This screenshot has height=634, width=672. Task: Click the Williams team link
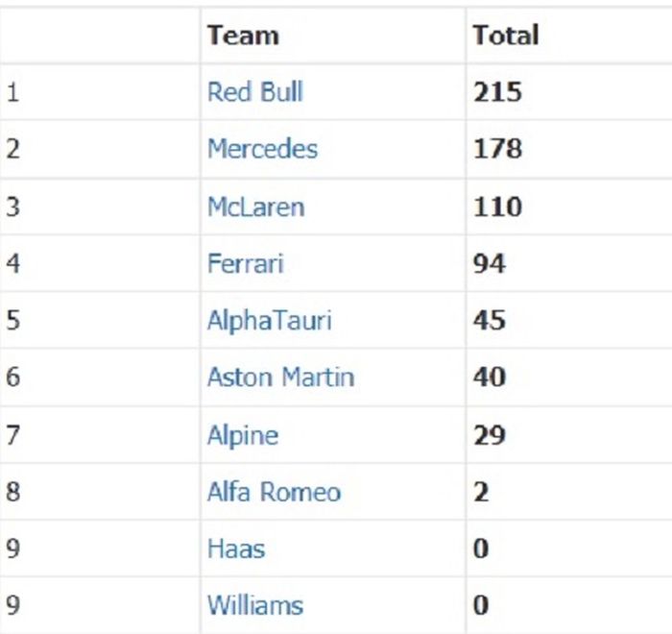(254, 606)
